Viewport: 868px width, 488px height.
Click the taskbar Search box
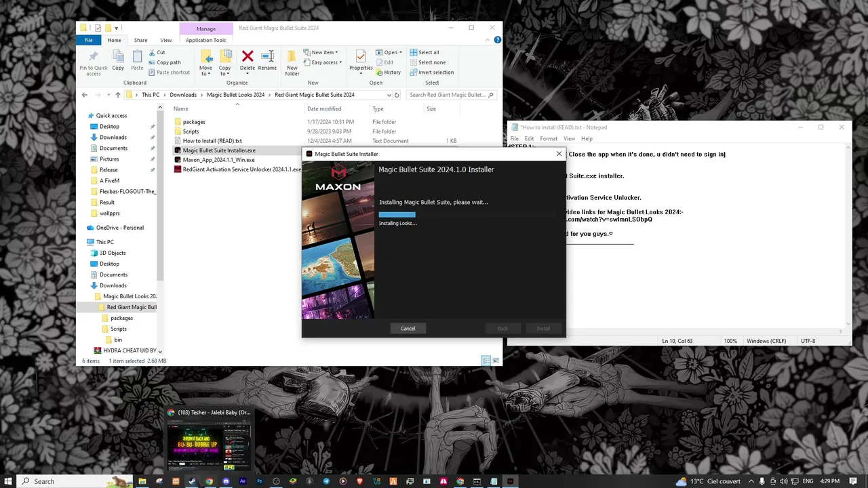75,481
